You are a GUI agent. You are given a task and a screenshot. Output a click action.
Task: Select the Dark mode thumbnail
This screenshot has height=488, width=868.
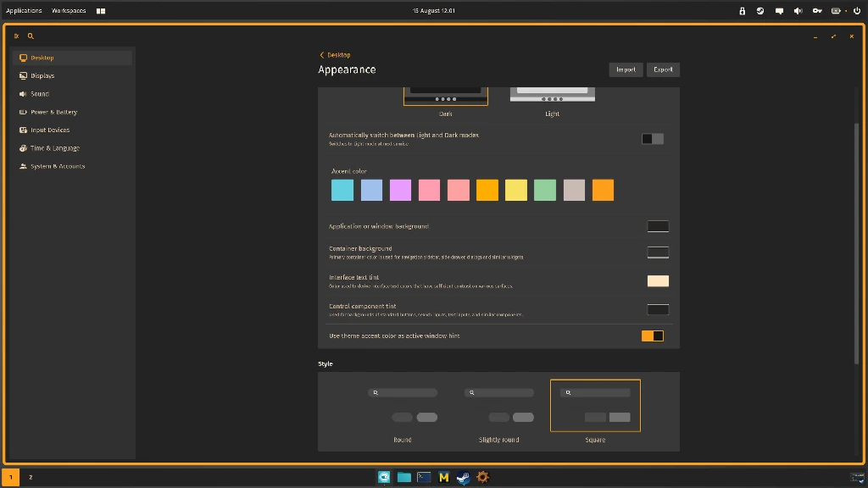[446, 96]
